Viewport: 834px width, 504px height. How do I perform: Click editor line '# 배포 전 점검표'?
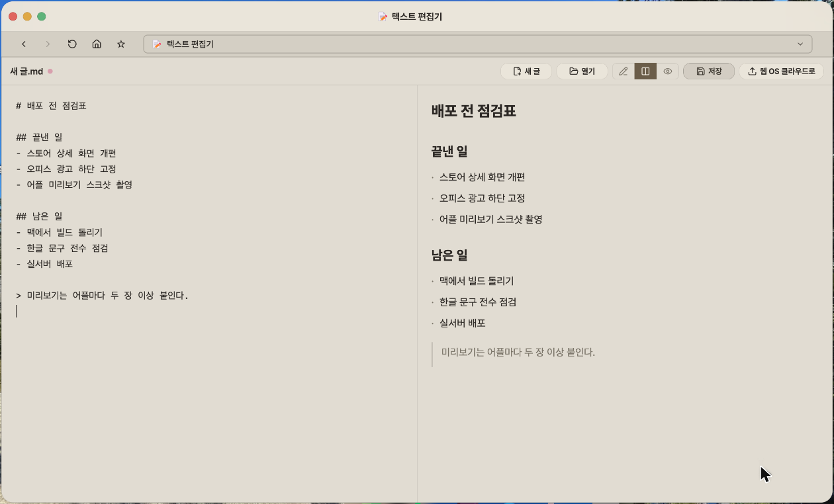pyautogui.click(x=51, y=106)
